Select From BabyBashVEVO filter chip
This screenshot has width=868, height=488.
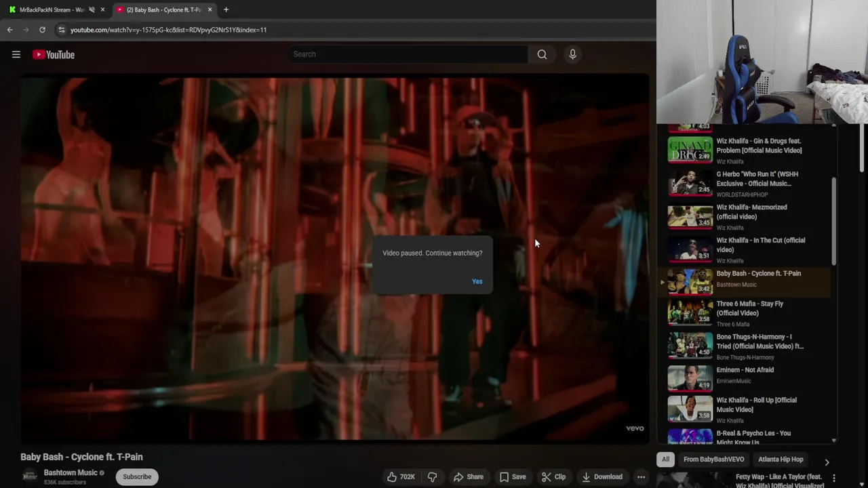(x=713, y=460)
